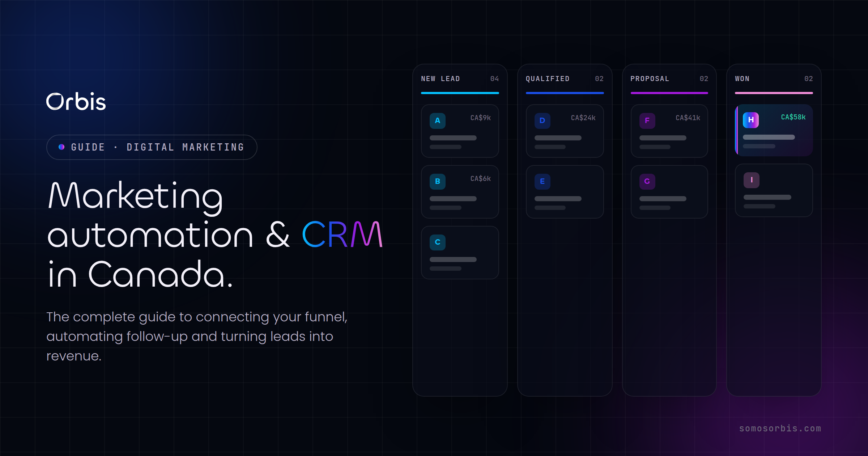Click the purple bar under Proposal
This screenshot has height=456, width=868.
669,93
